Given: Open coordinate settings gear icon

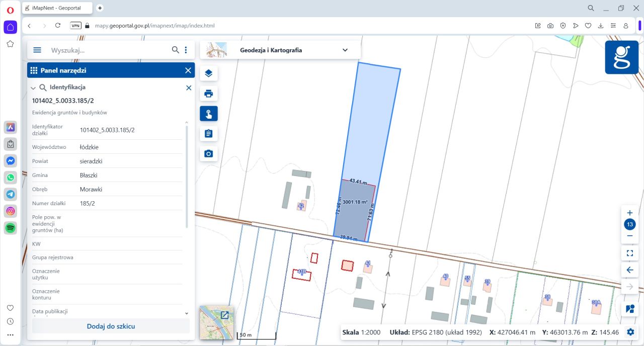Looking at the screenshot, I should (630, 332).
